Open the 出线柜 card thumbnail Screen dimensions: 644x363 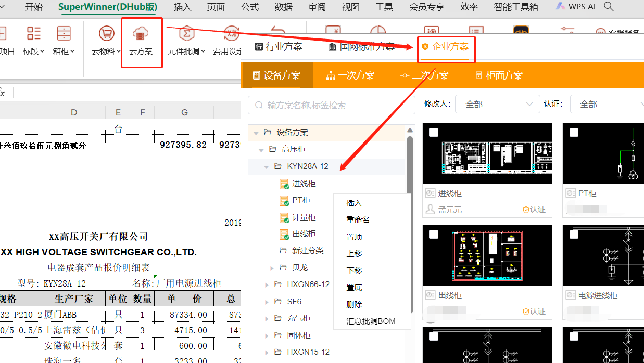tap(487, 255)
